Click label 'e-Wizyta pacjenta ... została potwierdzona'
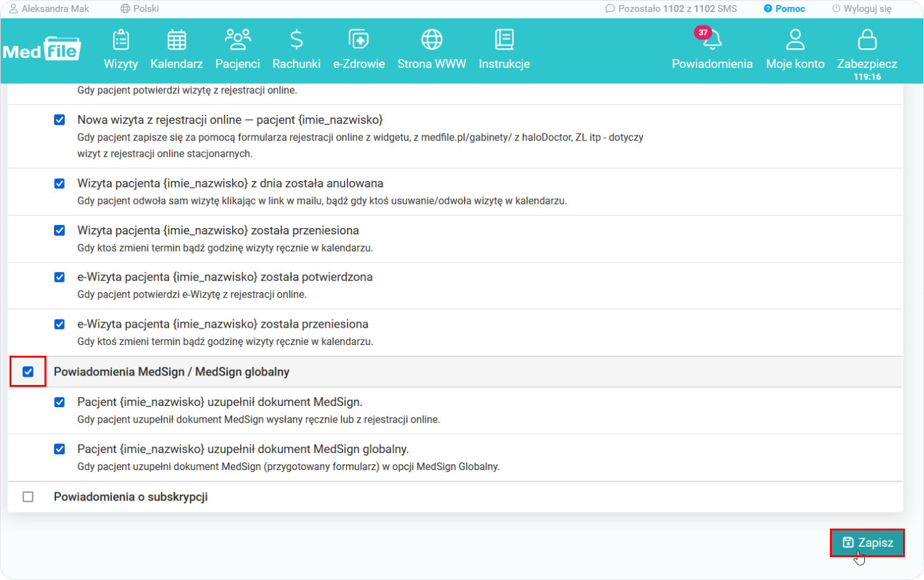The image size is (924, 580). pos(225,277)
